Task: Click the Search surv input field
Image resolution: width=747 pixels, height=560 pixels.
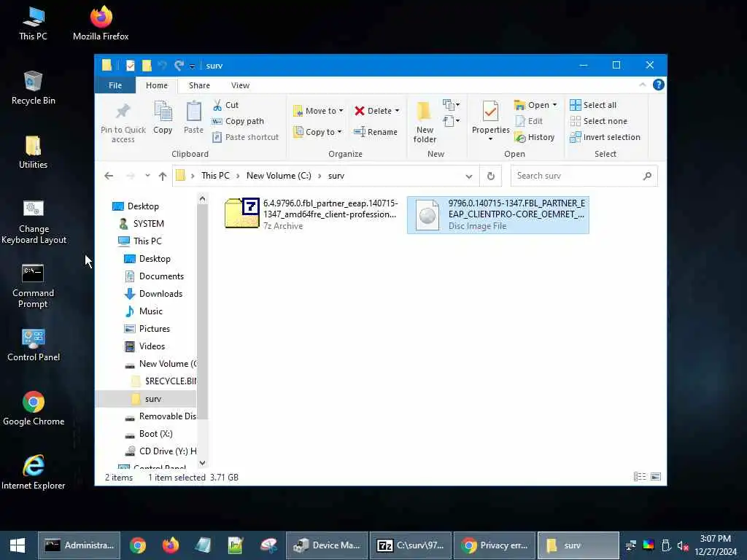Action: coord(584,176)
